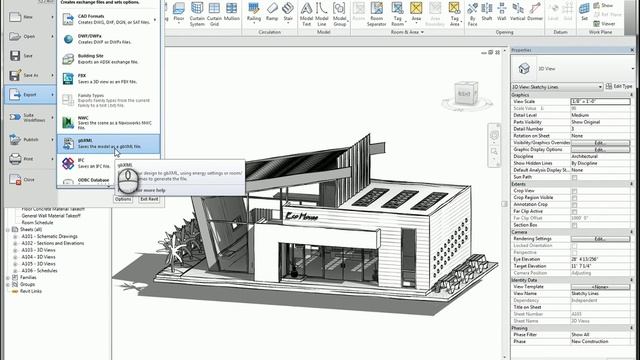Click the Tag Room tool
640x360 pixels.
pos(397,14)
